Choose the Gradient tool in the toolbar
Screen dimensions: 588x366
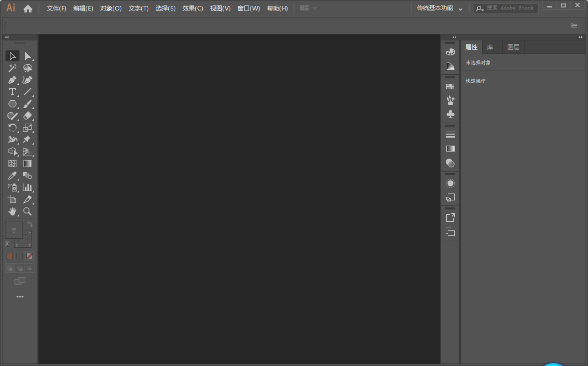point(27,164)
